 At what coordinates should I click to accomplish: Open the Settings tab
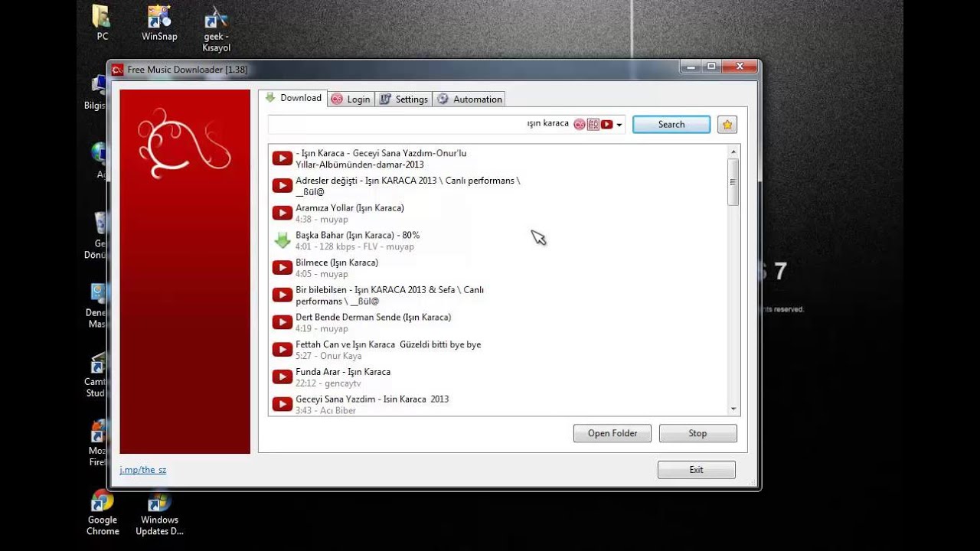click(x=403, y=99)
